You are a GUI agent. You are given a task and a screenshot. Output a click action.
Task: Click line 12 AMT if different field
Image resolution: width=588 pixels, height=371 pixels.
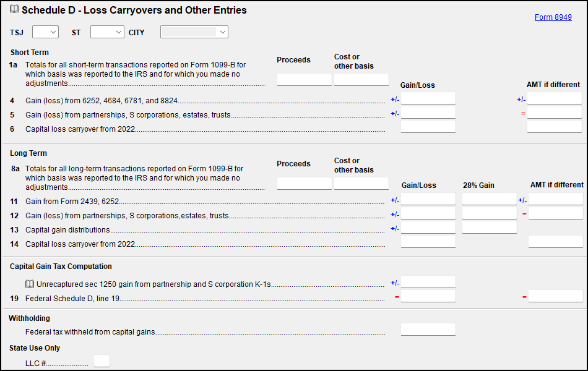[x=555, y=213]
